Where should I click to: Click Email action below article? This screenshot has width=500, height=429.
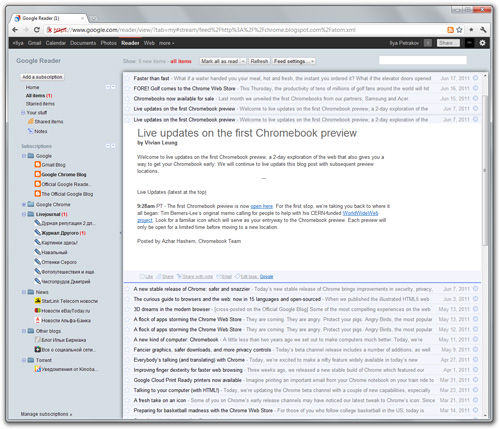(224, 276)
